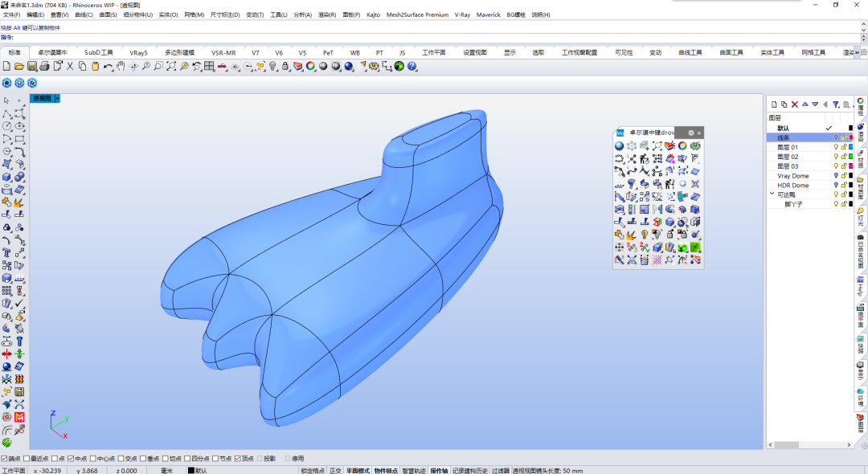Click the Print icon in the toolbar
868x474 pixels.
coord(44,67)
